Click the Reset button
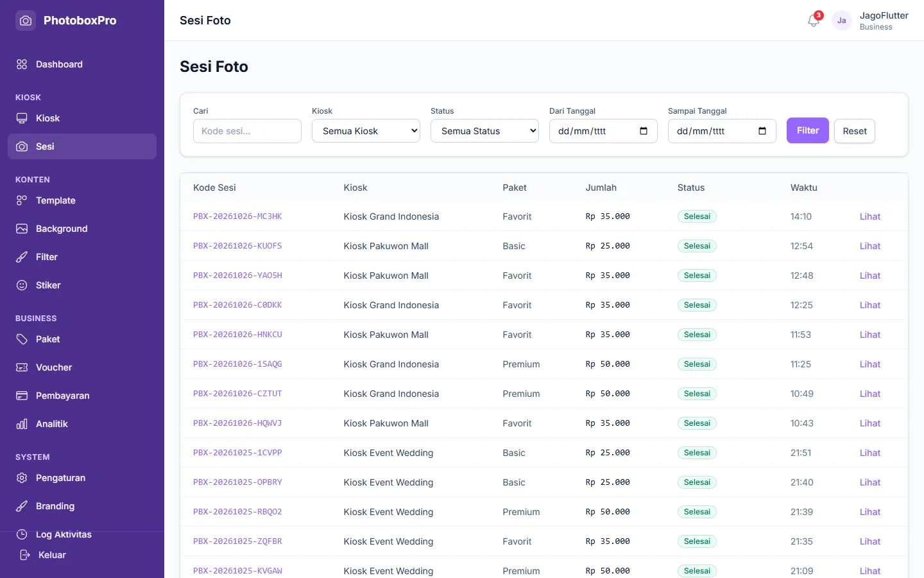 [x=855, y=131]
